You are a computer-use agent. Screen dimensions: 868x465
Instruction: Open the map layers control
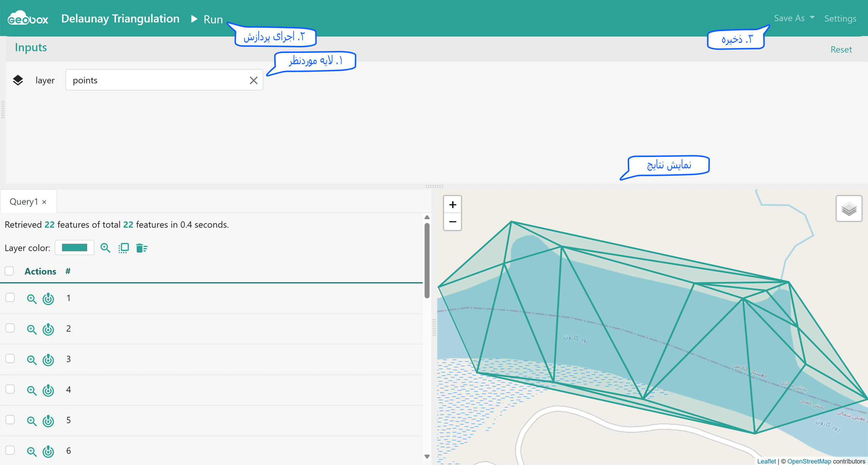click(x=849, y=208)
